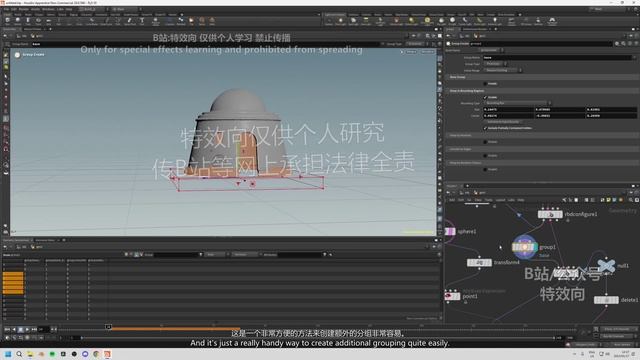The image size is (640, 360).
Task: Enable the Keep by Normals checkbox
Action: 485,142
